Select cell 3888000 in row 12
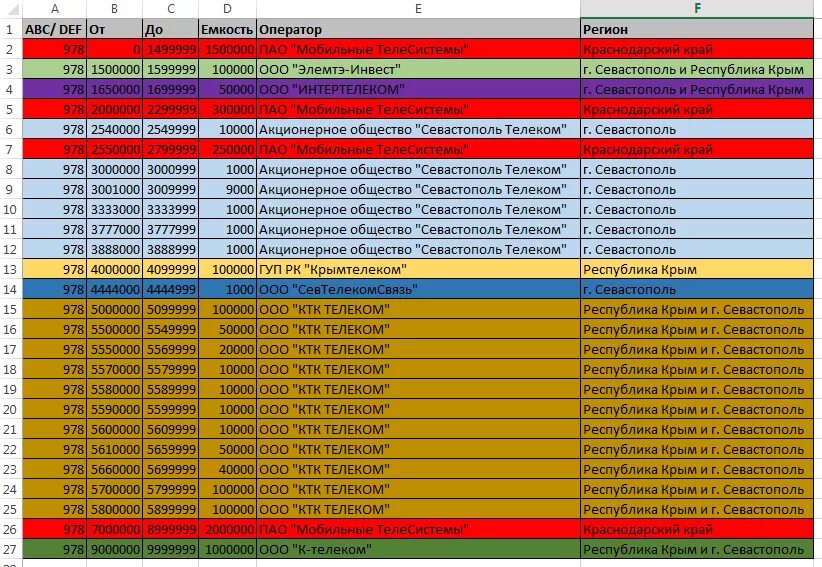 pyautogui.click(x=114, y=249)
